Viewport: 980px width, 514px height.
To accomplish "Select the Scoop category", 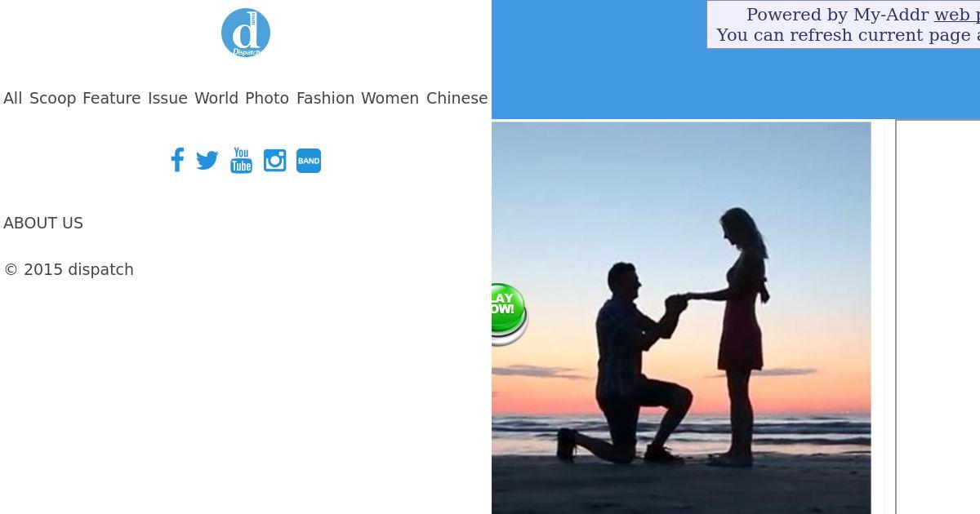I will [x=52, y=98].
